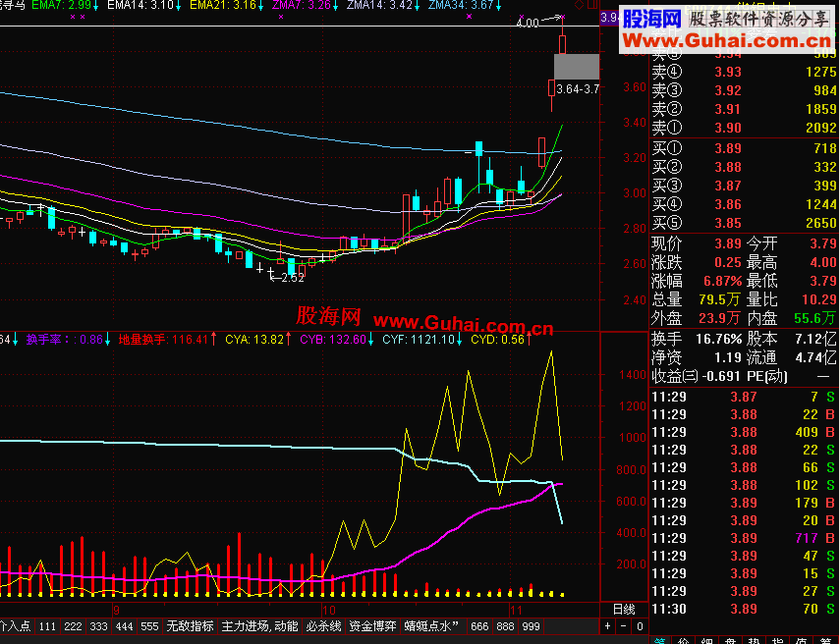Click the 收益(三) -0.691 value
840x644 pixels.
(723, 376)
